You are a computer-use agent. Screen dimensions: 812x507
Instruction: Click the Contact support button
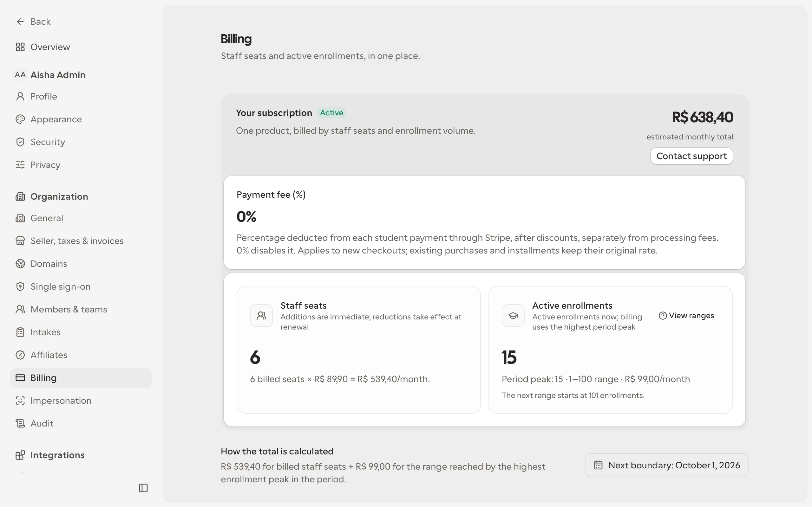point(691,156)
